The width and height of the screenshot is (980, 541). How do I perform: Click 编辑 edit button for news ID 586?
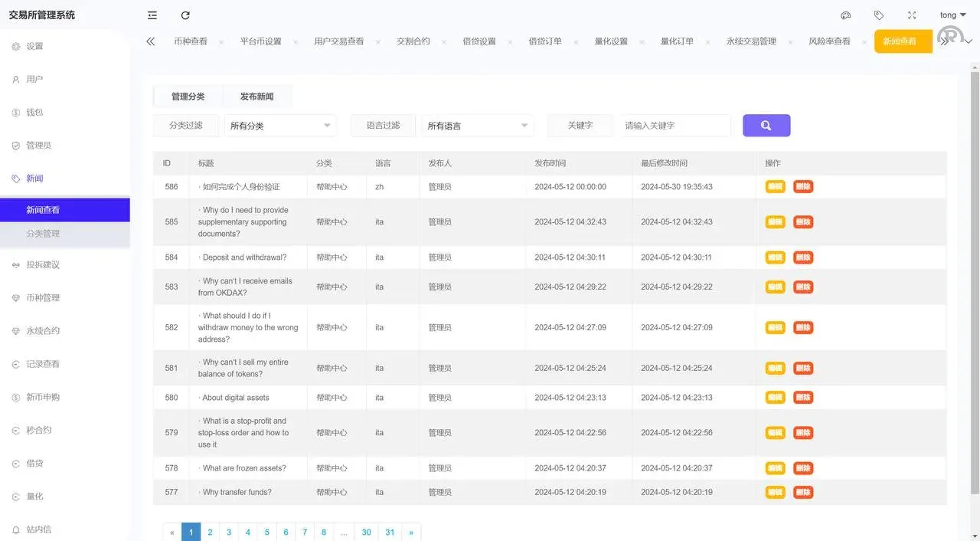[x=774, y=186]
